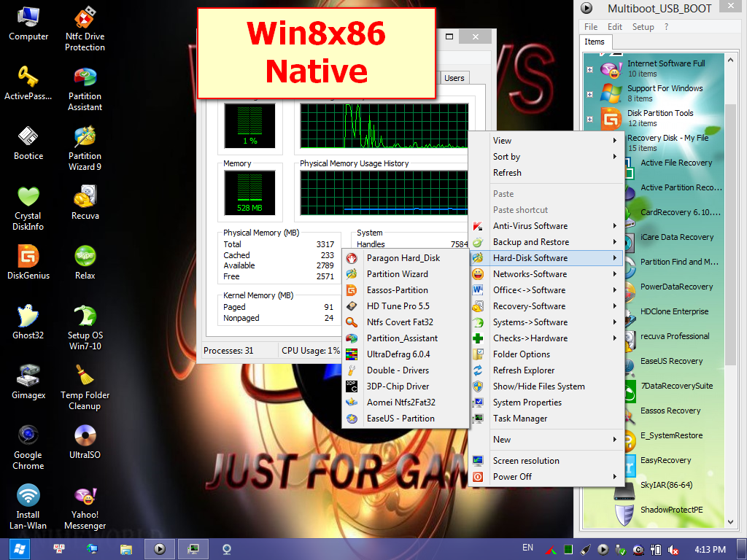Select the Items tab in Multiboot_USB_BOOT
The image size is (747, 560).
click(x=594, y=42)
